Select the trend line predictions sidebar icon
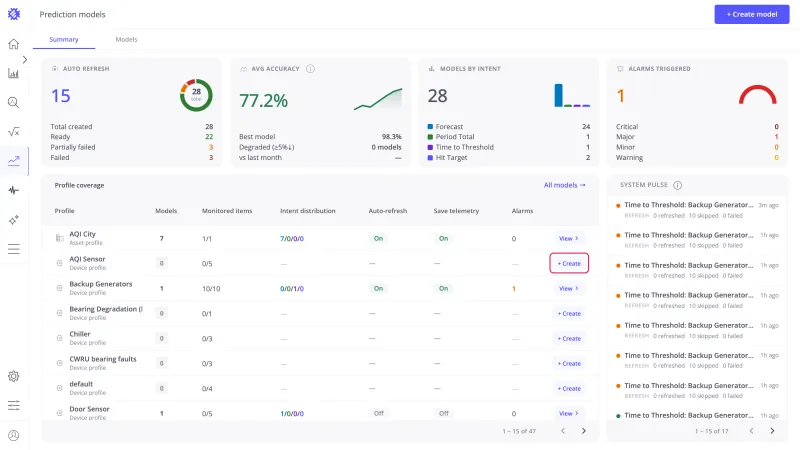Screen dimensions: 800x450 tap(14, 161)
